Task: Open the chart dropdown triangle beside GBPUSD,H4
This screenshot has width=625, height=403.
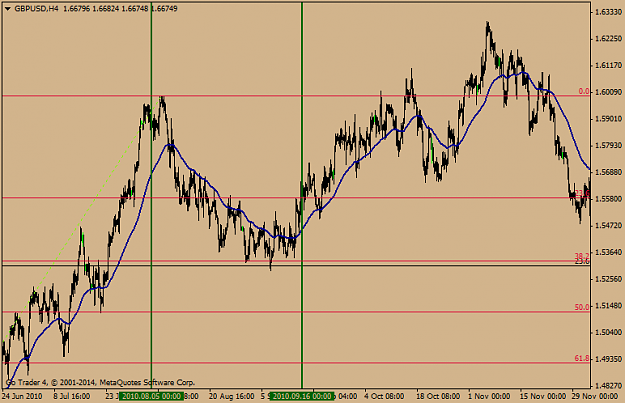Action: 8,8
